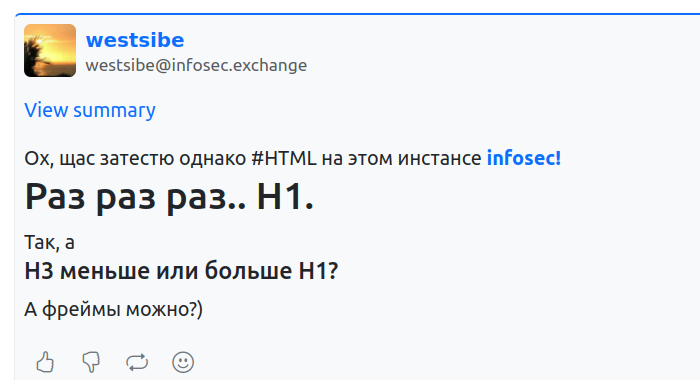The height and width of the screenshot is (380, 700).
Task: Click the 'H3 меньше или больше H1?' heading
Action: click(181, 271)
